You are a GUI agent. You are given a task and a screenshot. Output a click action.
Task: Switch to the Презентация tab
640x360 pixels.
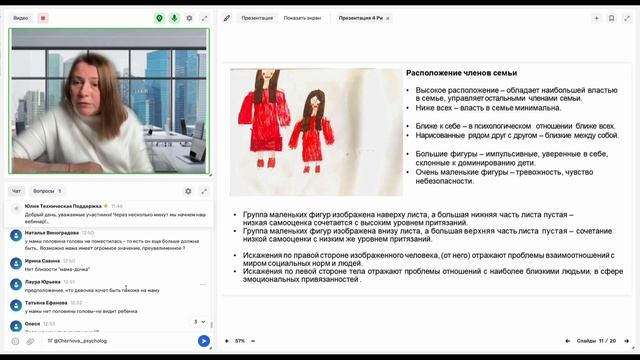(257, 18)
